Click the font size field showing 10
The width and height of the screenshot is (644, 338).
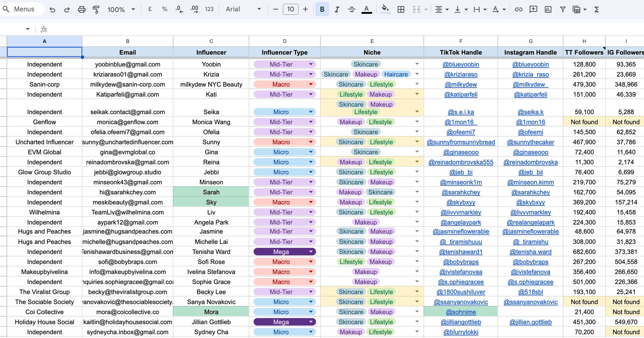click(290, 9)
